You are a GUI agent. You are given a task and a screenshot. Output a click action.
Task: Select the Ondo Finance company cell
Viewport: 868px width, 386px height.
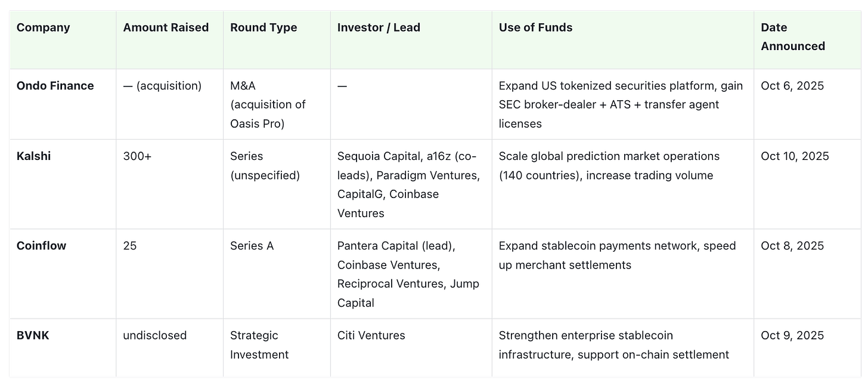(x=63, y=104)
